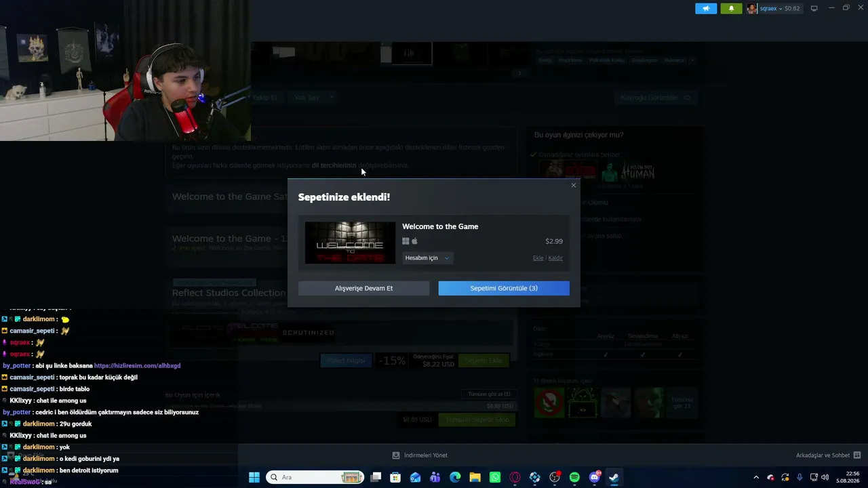Open Spotify from taskbar
This screenshot has width=868, height=488.
pos(574,477)
